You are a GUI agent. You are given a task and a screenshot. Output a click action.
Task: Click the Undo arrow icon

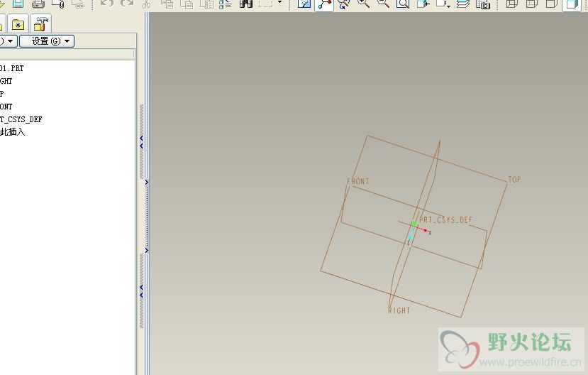[x=107, y=4]
